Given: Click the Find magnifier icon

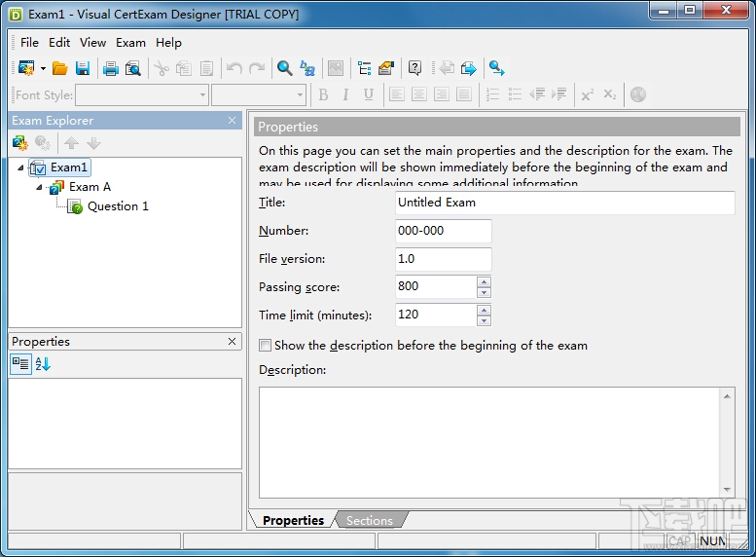Looking at the screenshot, I should pyautogui.click(x=284, y=68).
